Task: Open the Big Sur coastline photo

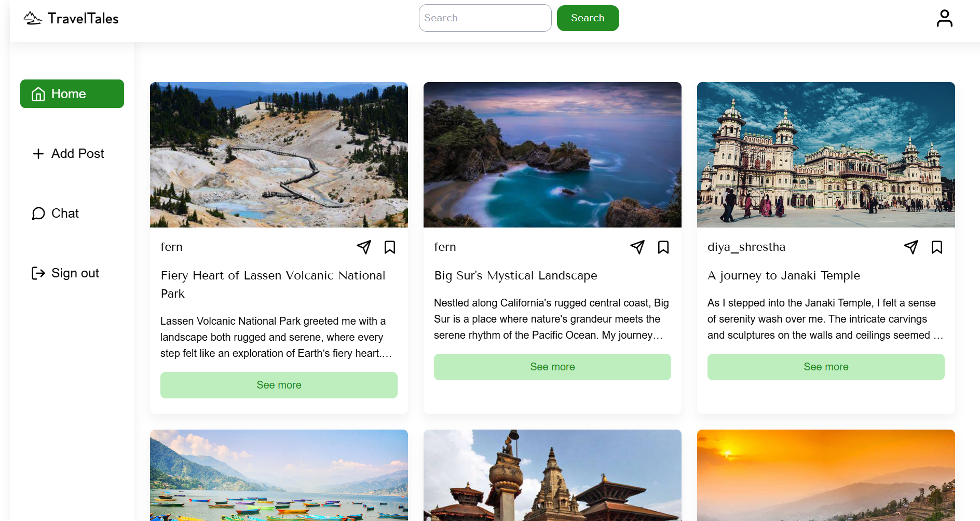Action: point(552,155)
